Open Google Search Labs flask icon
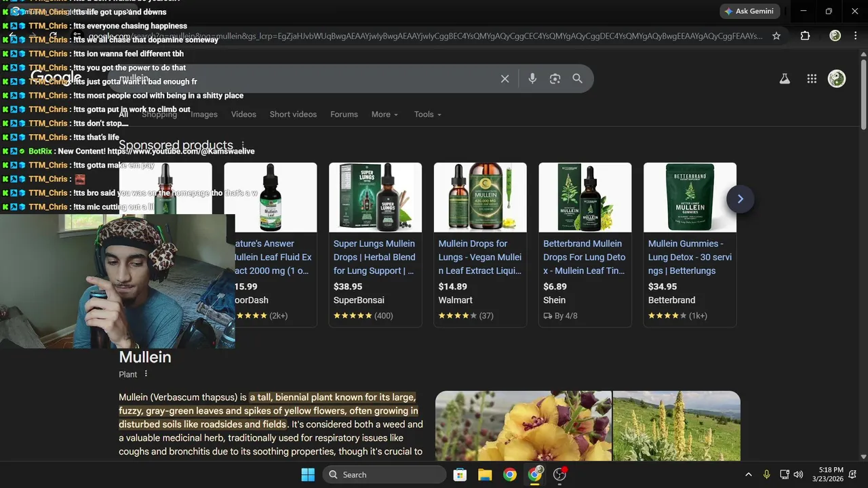 coord(785,79)
